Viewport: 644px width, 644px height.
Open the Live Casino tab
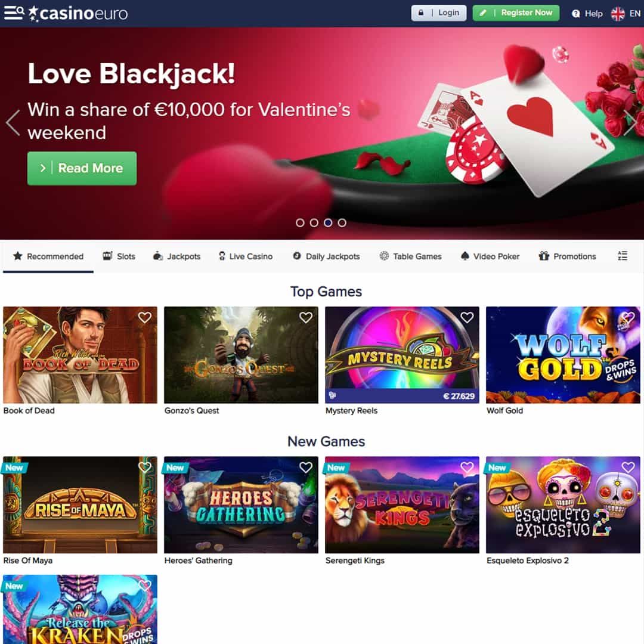(x=245, y=256)
